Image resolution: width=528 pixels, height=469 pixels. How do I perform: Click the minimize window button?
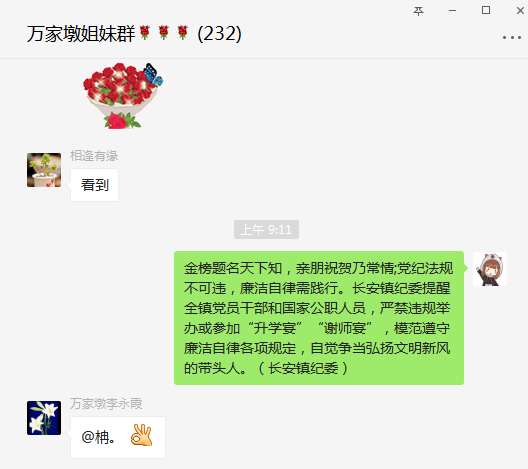(x=452, y=11)
